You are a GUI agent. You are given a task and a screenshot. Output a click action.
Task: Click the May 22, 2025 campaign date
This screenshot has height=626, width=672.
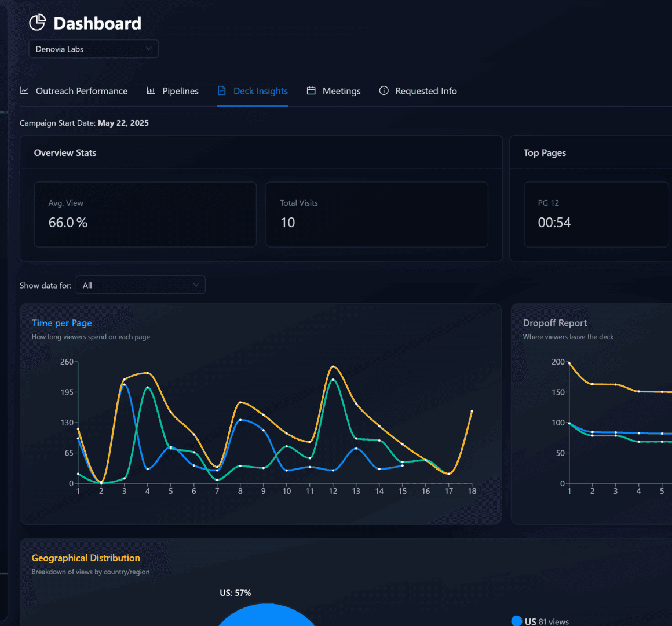pos(123,123)
